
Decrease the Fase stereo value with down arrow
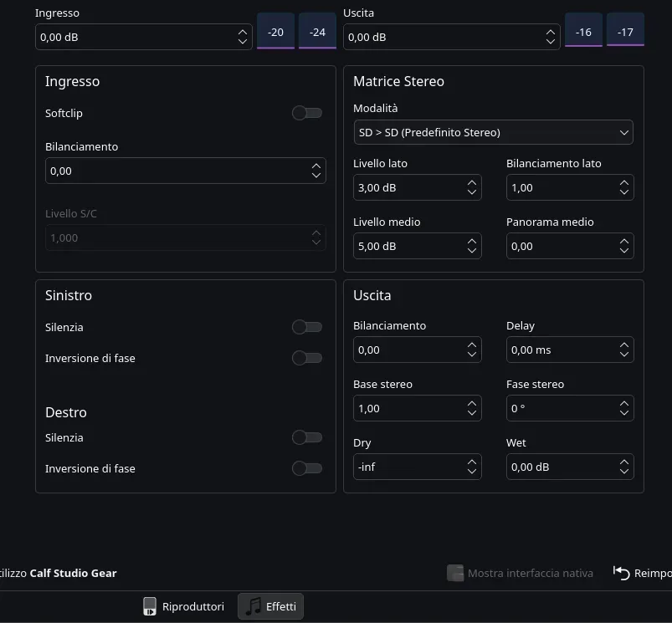pyautogui.click(x=624, y=413)
